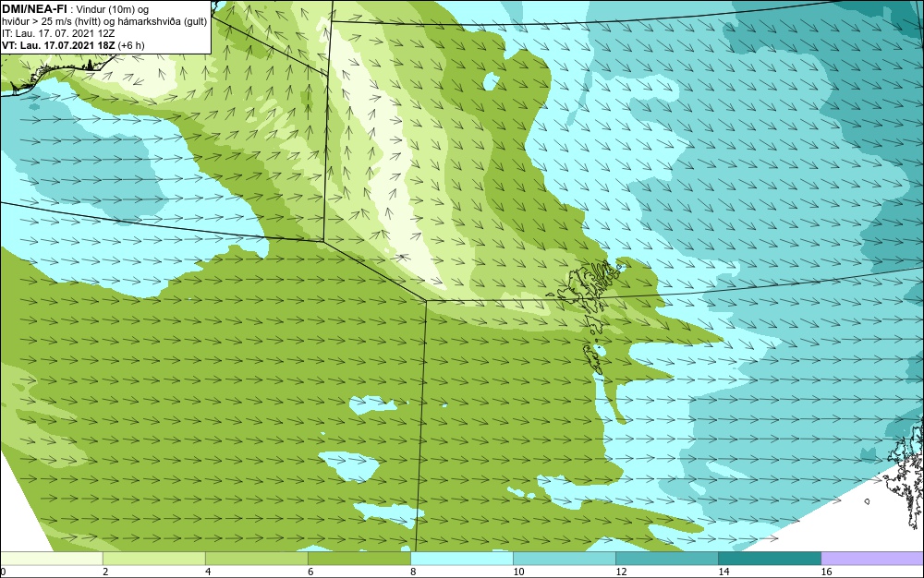Viewport: 924px width, 578px height.
Task: Click the legend label '10'
Action: pos(518,572)
